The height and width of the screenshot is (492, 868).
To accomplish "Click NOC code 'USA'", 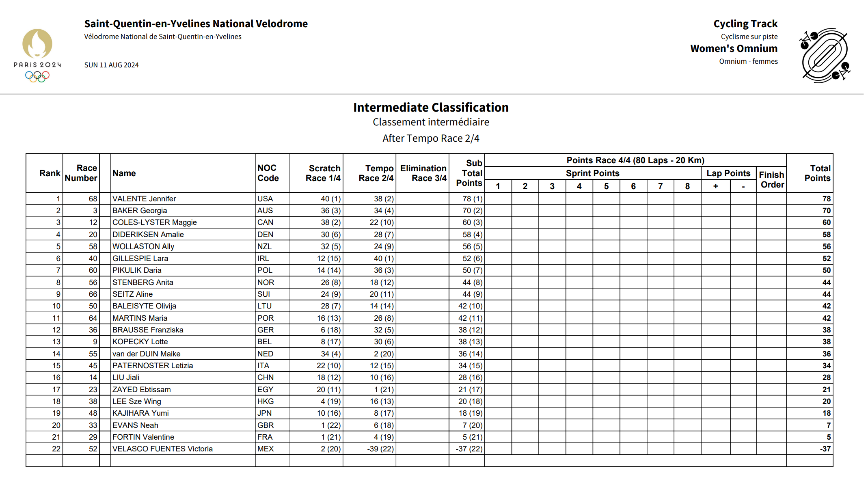I will 265,199.
